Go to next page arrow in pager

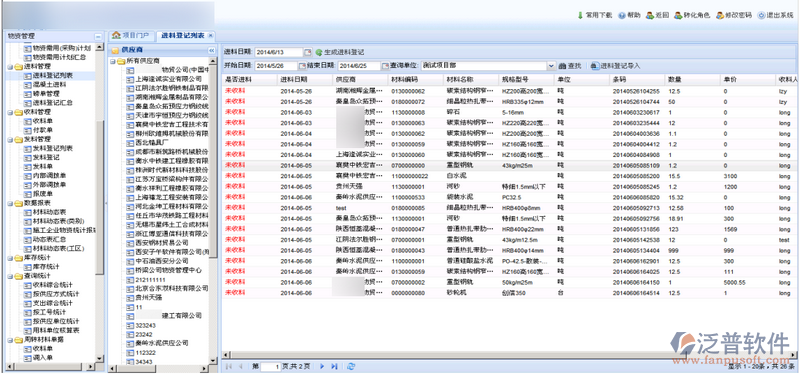322,366
